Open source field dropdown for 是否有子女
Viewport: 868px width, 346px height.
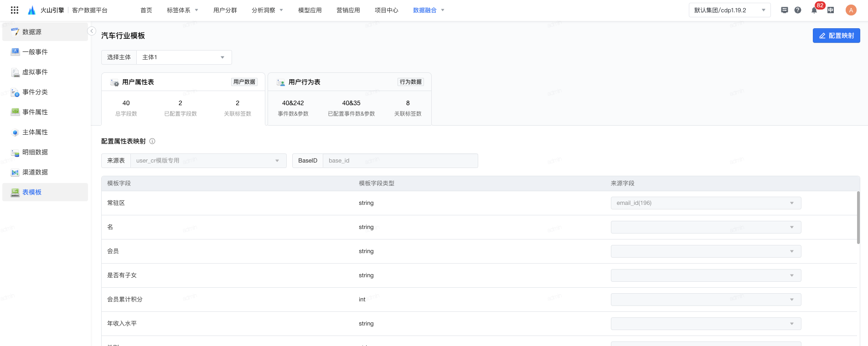pyautogui.click(x=706, y=275)
